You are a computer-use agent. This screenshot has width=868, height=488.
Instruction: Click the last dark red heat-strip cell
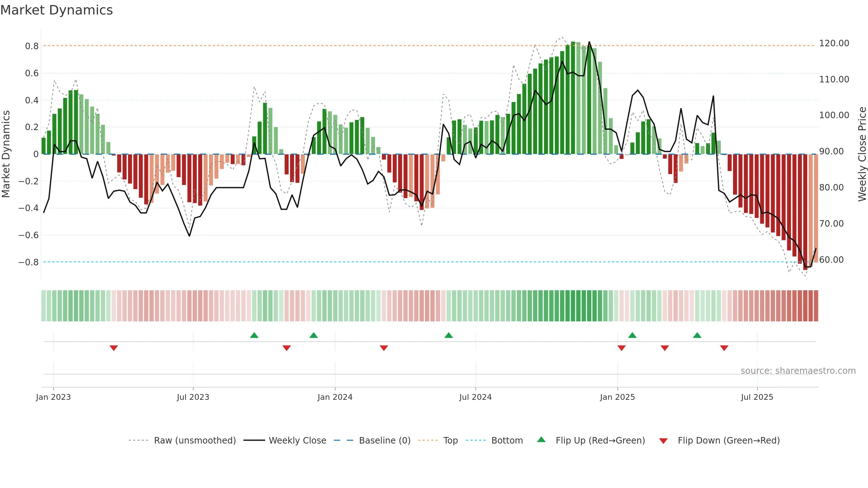(816, 305)
